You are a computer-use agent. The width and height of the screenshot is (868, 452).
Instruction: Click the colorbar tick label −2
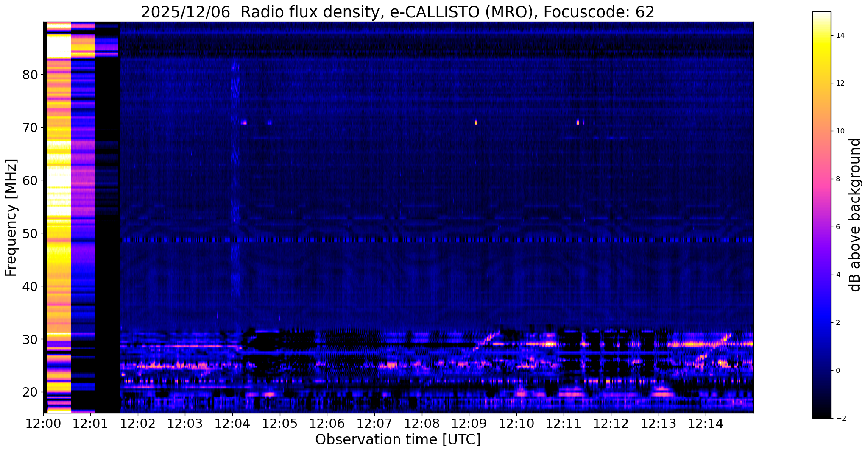click(x=840, y=419)
